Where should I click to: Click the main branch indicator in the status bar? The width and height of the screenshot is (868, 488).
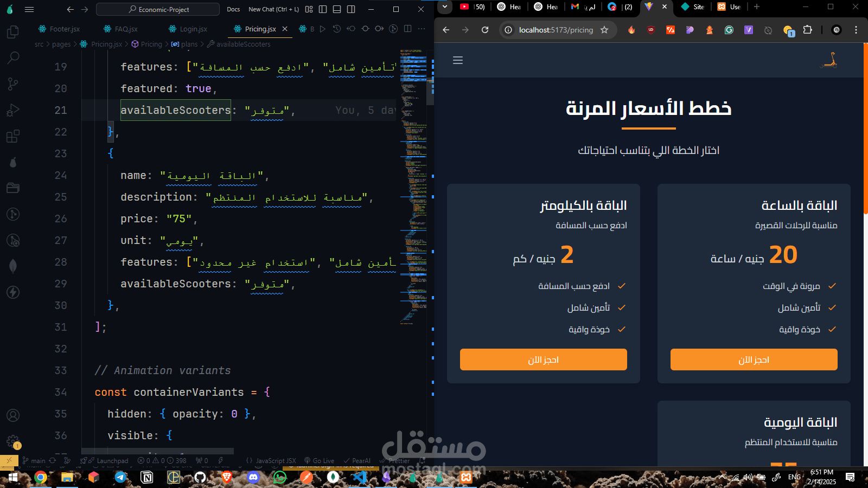(34, 461)
